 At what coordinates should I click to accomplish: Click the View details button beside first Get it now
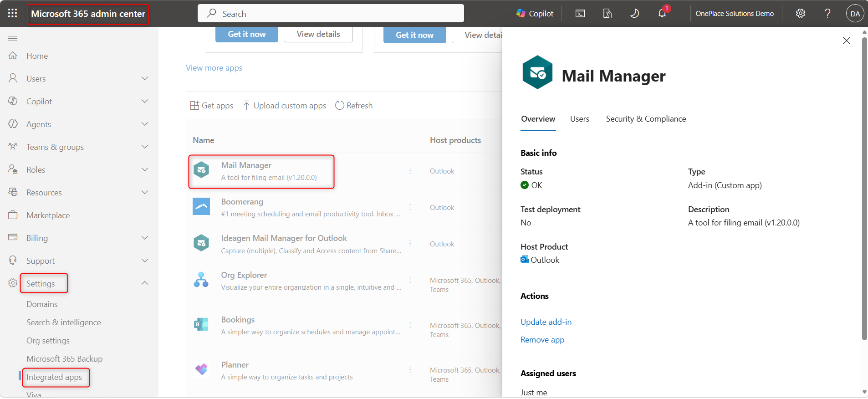[318, 34]
